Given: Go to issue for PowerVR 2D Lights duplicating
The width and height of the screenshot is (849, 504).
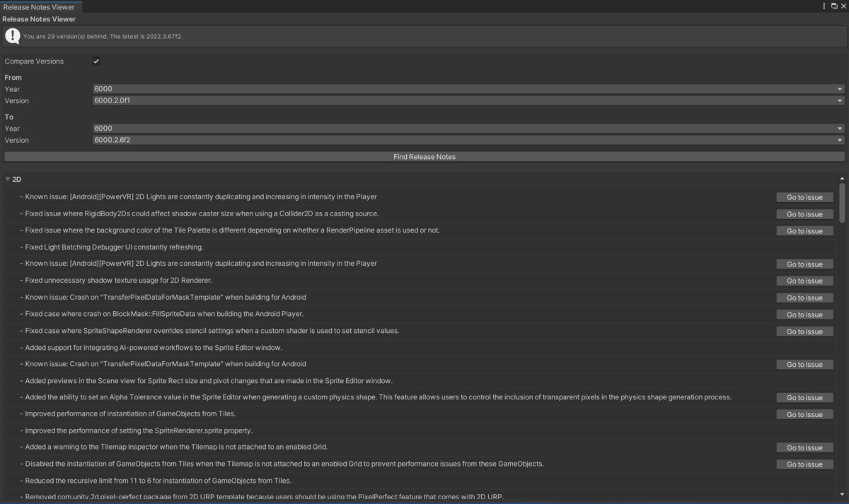Looking at the screenshot, I should tap(804, 197).
